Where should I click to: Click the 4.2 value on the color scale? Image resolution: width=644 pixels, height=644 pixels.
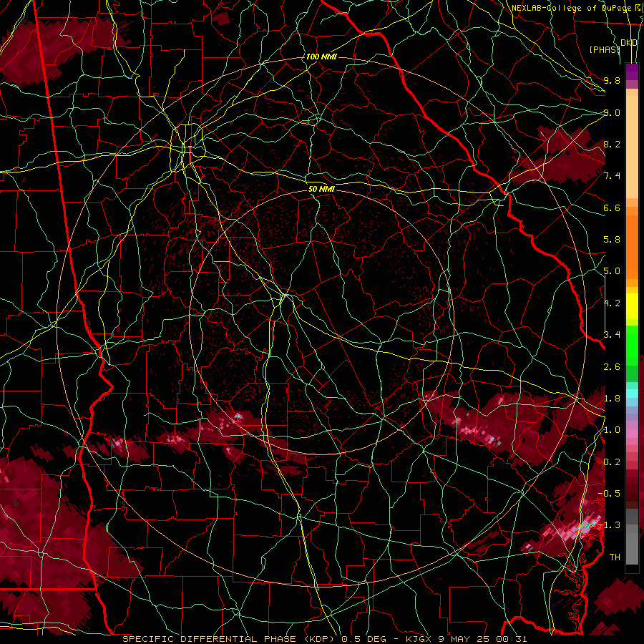612,303
